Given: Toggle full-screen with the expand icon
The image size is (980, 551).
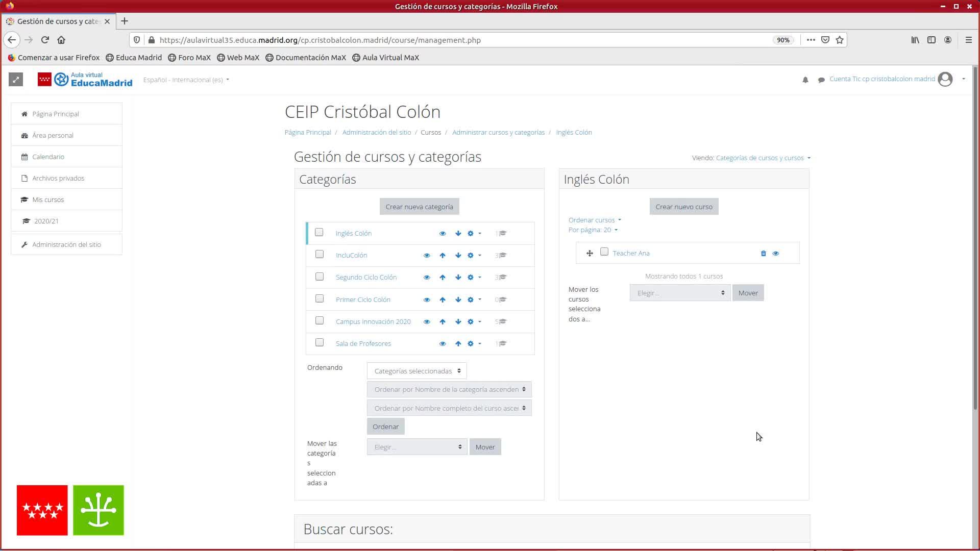Looking at the screenshot, I should [x=16, y=80].
